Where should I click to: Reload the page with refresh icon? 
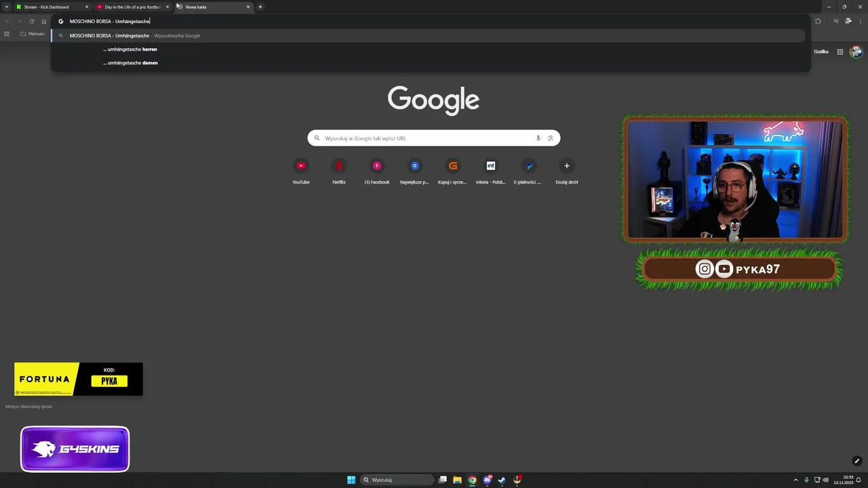pyautogui.click(x=31, y=21)
